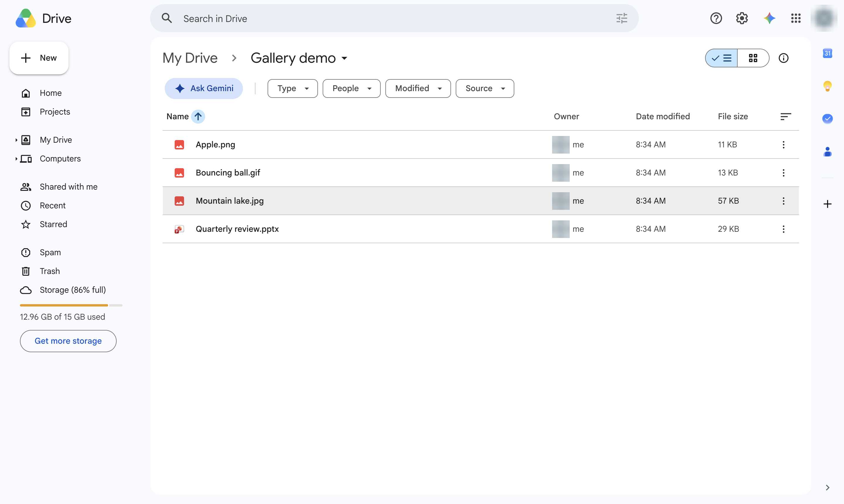This screenshot has width=844, height=504.
Task: Switch to grid layout view
Action: 753,58
